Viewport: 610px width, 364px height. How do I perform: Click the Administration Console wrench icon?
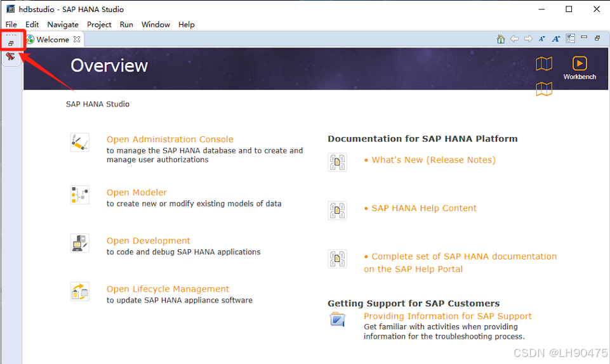[80, 142]
